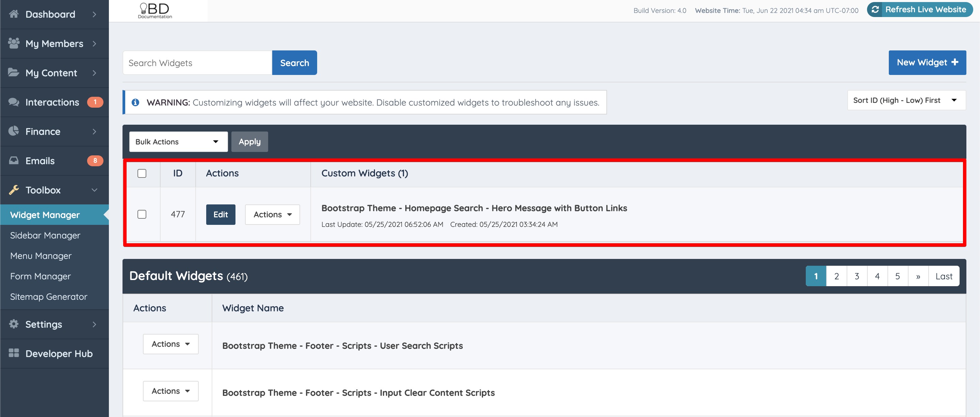The height and width of the screenshot is (417, 980).
Task: Collapse the Toolbox menu section
Action: (54, 190)
